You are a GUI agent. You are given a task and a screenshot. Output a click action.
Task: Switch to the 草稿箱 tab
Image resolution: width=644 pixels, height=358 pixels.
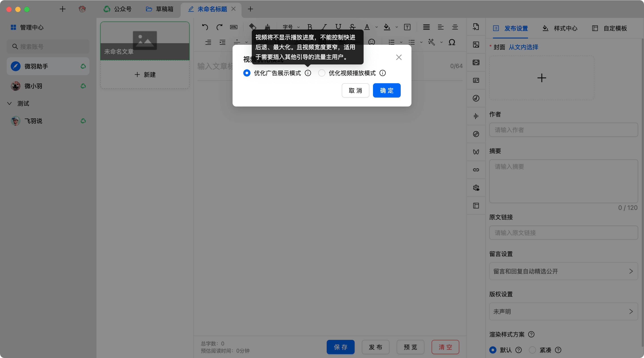coord(159,9)
